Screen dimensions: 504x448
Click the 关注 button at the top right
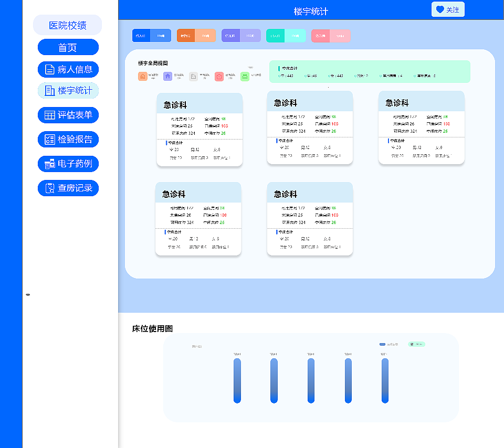point(448,9)
